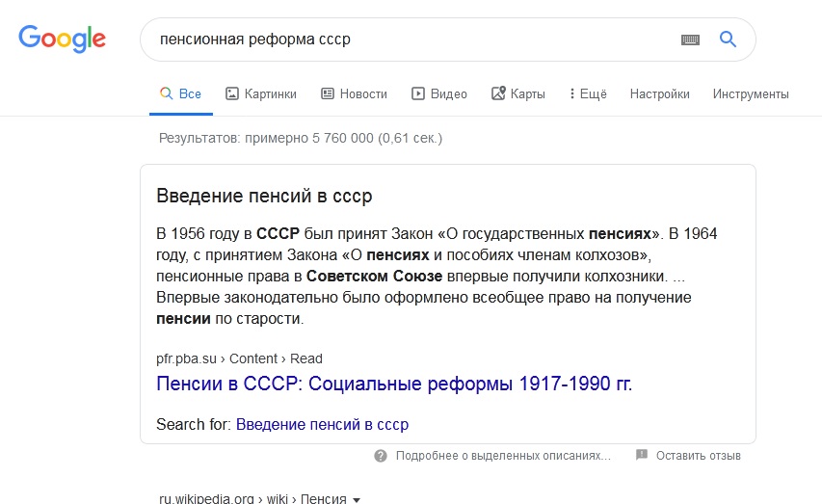Switch to the Картинки tab
This screenshot has height=504, width=822.
261,93
